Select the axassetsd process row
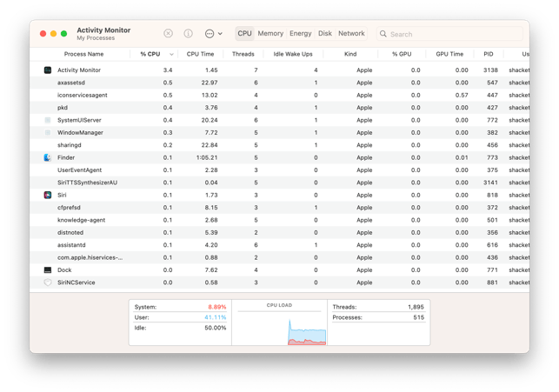Screen dimensions: 559x392 tap(280, 83)
